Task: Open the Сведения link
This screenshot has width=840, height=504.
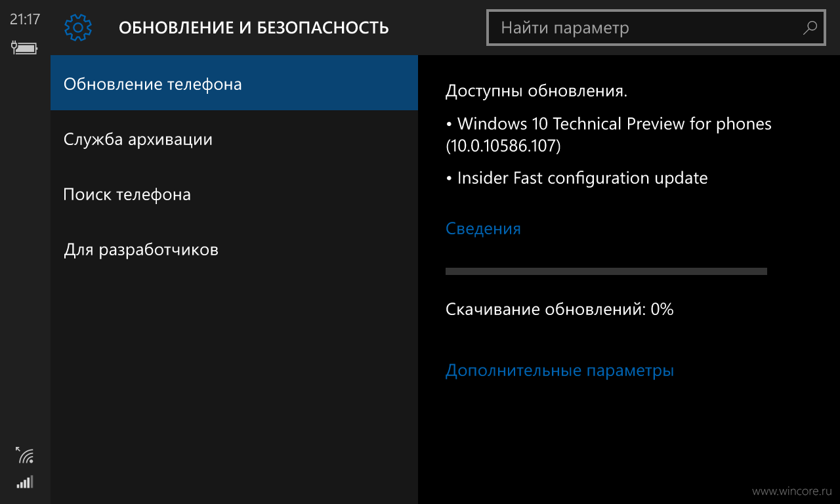Action: 483,228
